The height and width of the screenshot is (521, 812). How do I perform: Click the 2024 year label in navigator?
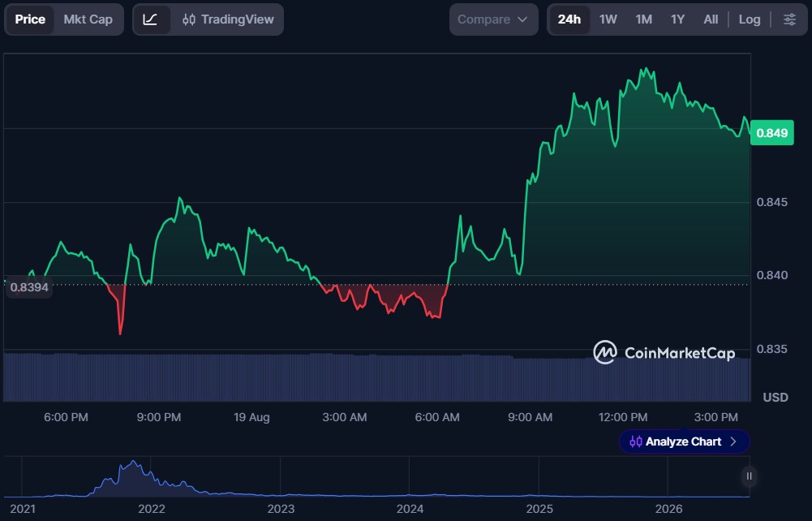(x=410, y=509)
